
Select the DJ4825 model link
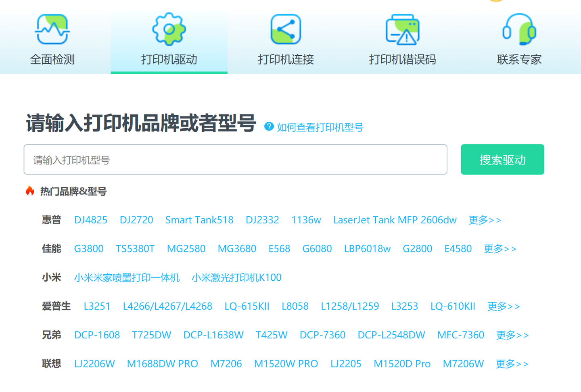tap(90, 220)
